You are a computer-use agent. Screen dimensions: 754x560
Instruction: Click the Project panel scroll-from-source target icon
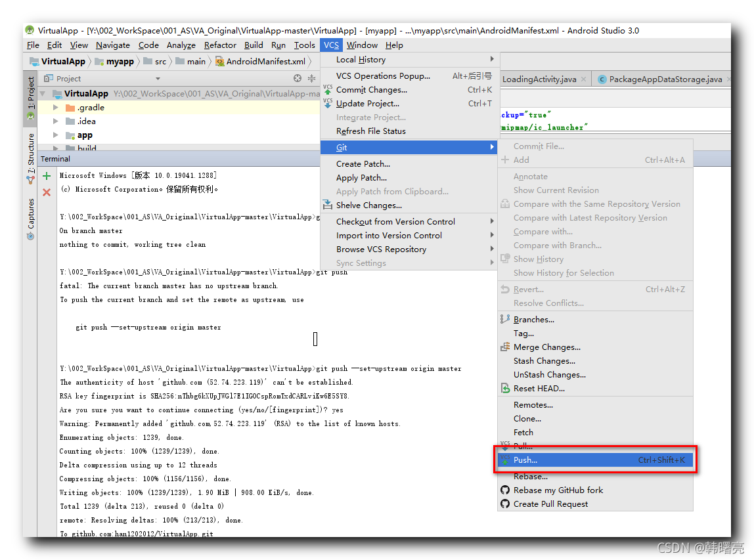click(x=298, y=78)
